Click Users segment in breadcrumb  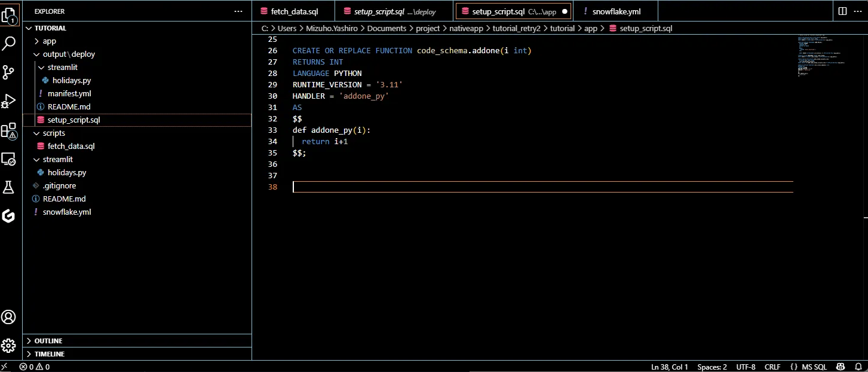point(287,28)
